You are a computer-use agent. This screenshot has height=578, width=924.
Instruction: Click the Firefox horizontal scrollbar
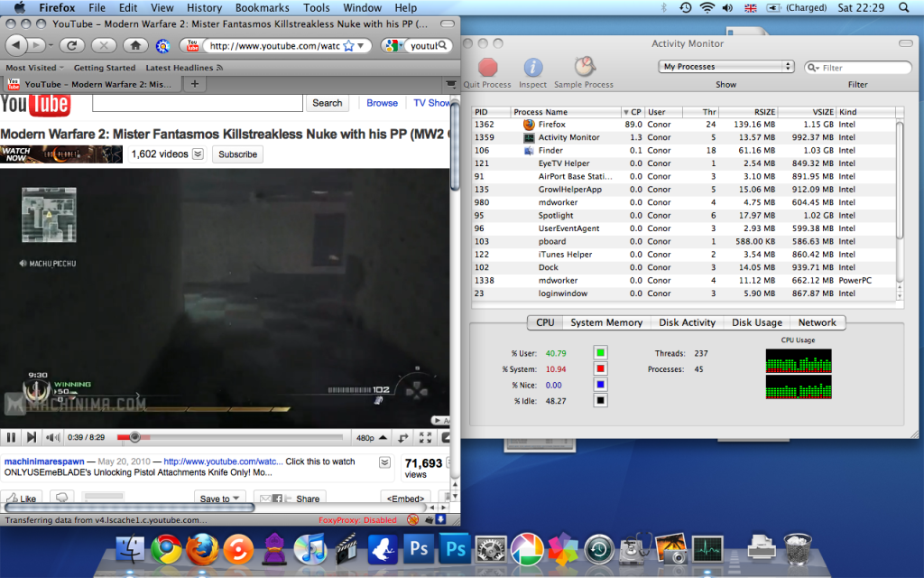tap(130, 508)
